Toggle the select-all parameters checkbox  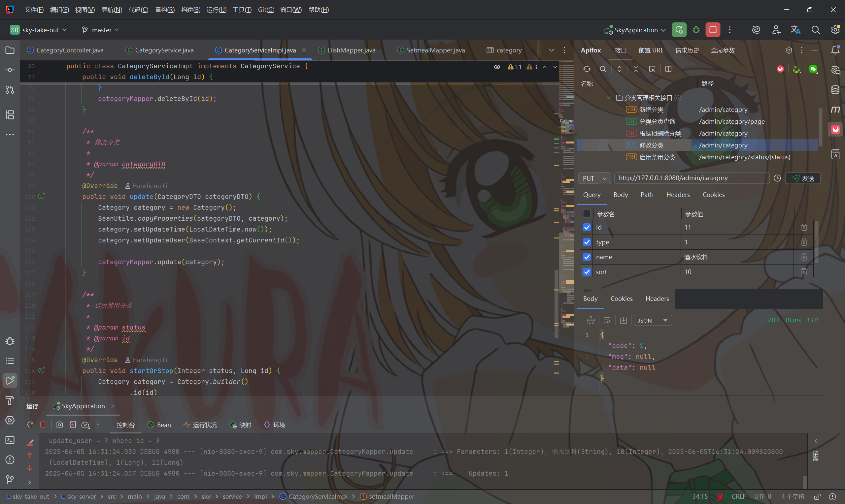587,214
